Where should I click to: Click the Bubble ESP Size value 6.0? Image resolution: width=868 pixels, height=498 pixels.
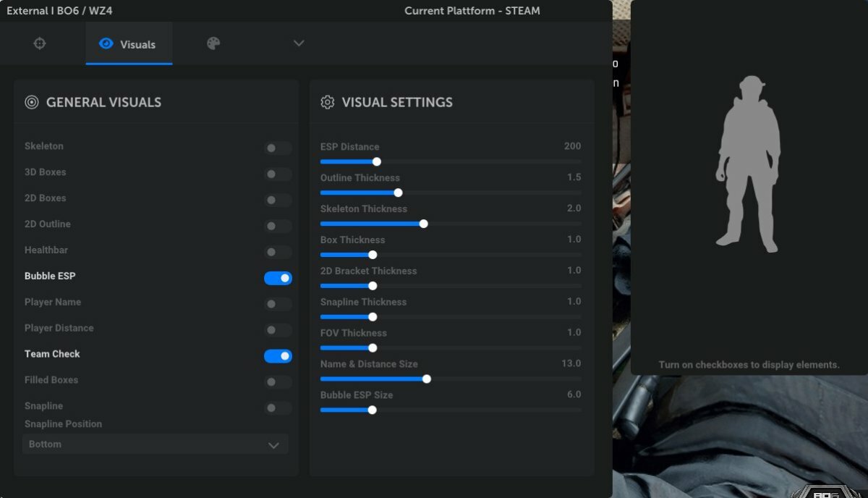574,394
